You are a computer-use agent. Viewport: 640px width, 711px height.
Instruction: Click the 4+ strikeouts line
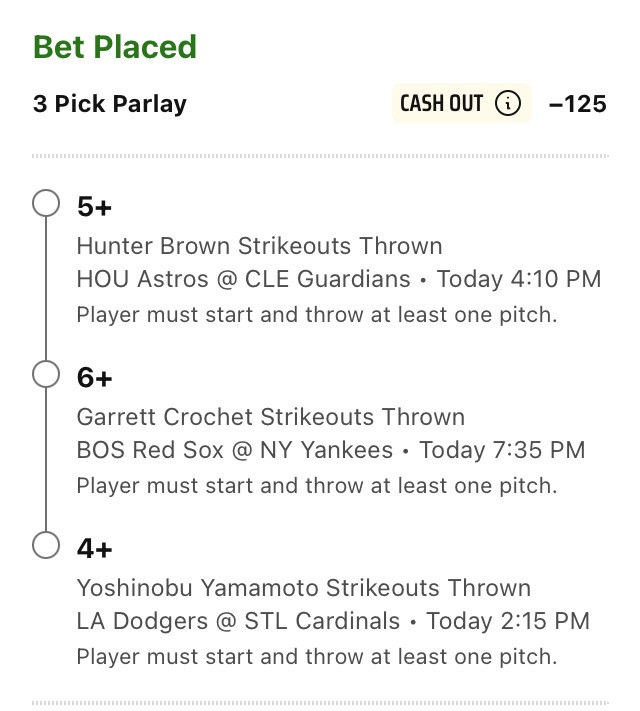94,549
